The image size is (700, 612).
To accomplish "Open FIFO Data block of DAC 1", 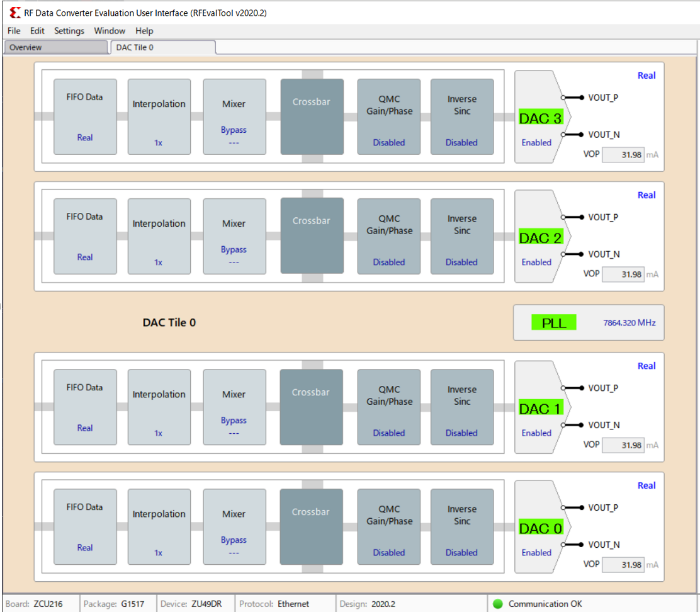I will click(85, 407).
